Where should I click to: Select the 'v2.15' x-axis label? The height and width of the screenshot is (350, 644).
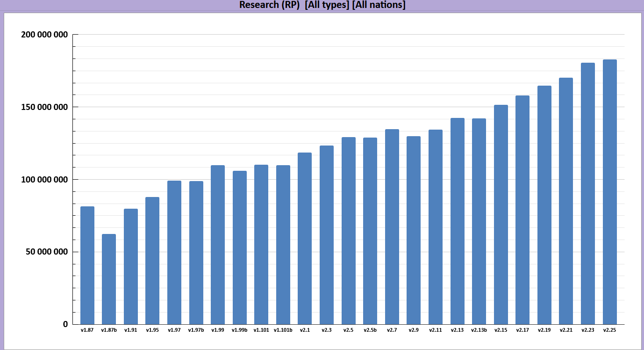[x=501, y=330]
